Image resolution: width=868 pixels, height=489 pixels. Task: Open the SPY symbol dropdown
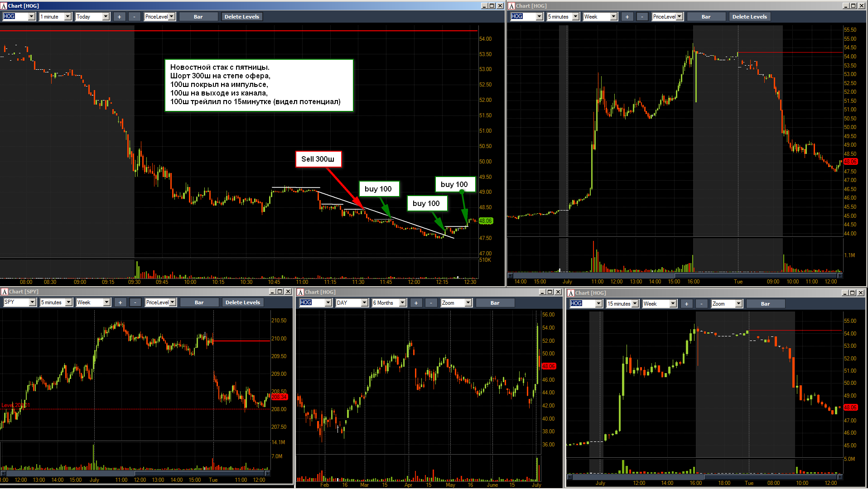click(x=33, y=302)
